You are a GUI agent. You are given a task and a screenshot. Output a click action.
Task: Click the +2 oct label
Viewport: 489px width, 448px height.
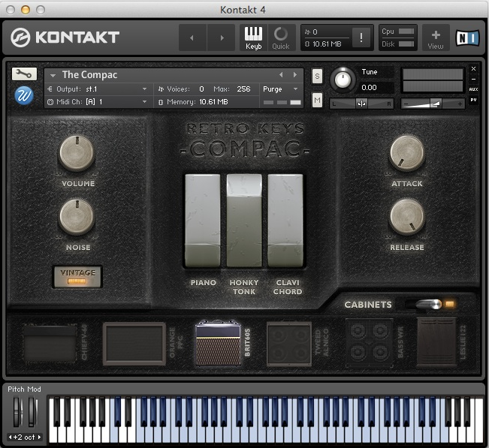pyautogui.click(x=24, y=437)
